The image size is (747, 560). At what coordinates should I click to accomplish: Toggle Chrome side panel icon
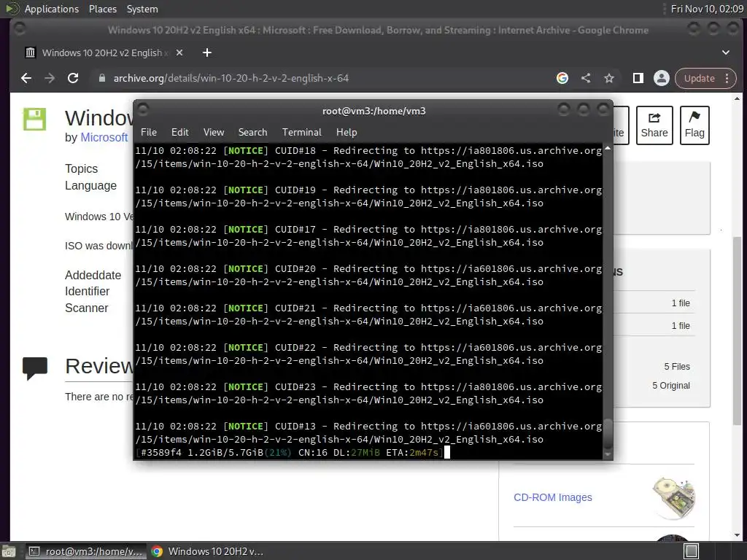tap(638, 78)
